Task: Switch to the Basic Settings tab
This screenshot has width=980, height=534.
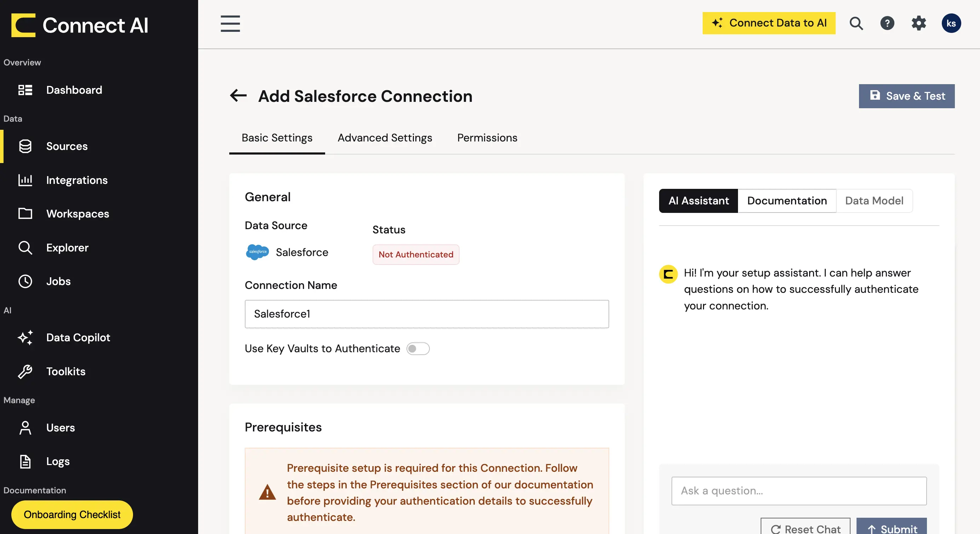Action: click(x=277, y=138)
